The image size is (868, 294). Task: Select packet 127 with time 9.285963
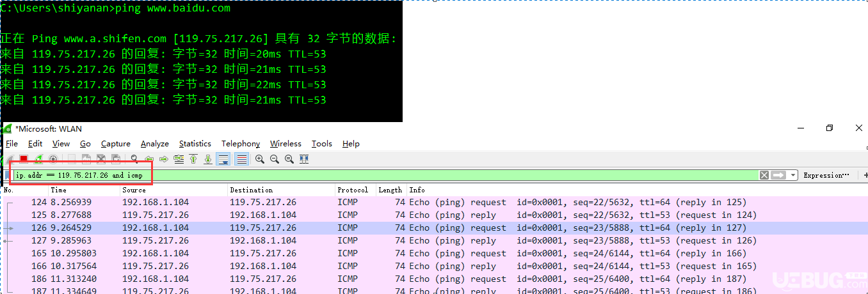(x=435, y=240)
